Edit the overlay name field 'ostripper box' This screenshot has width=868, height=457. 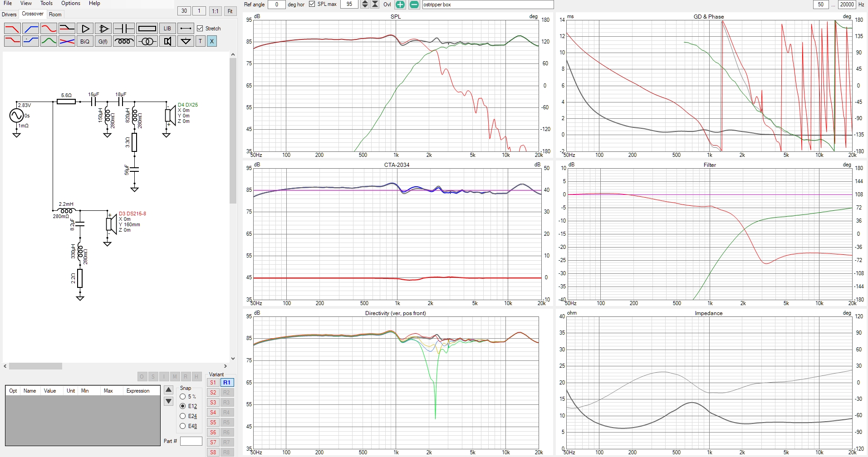tap(488, 5)
